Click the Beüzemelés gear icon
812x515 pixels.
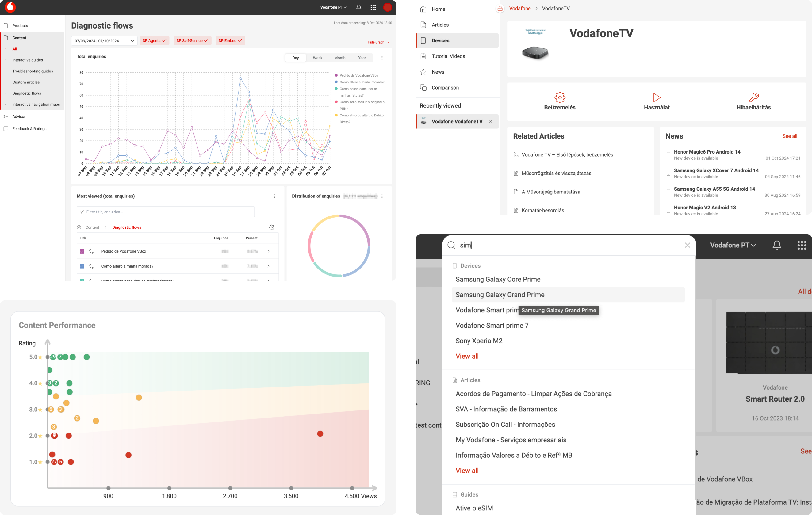coord(560,97)
